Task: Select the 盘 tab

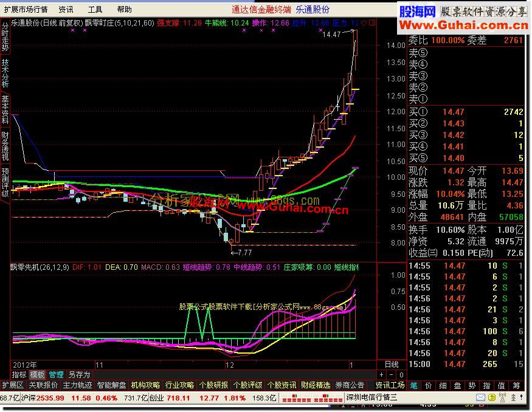Action: coord(458,385)
